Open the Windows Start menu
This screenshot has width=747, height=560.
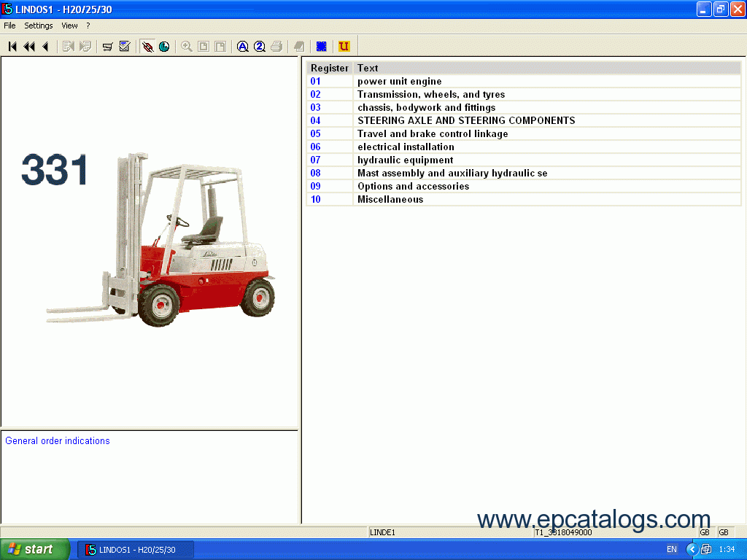click(34, 550)
